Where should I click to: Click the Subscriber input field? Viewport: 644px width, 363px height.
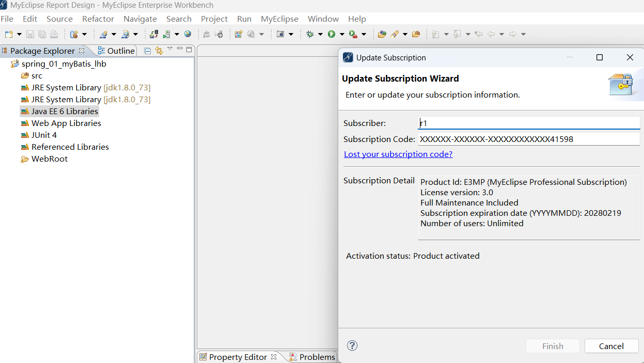[529, 123]
